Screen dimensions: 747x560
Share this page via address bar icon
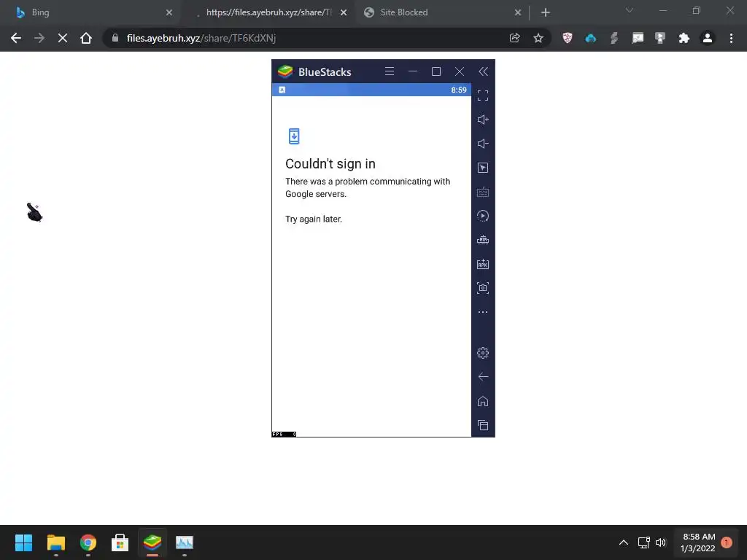click(514, 38)
